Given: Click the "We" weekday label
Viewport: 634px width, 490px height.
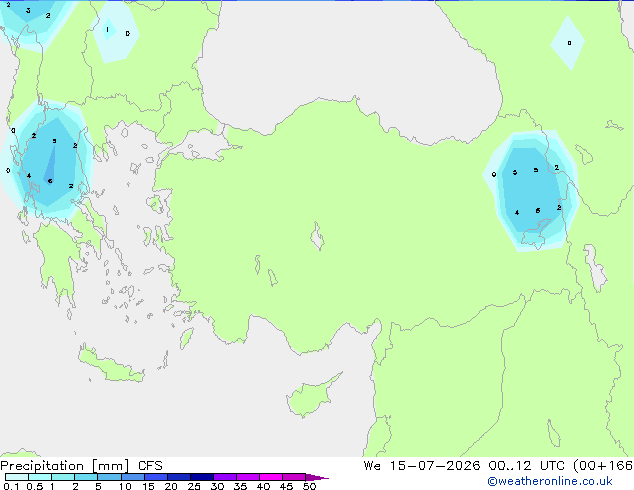Looking at the screenshot, I should [372, 465].
